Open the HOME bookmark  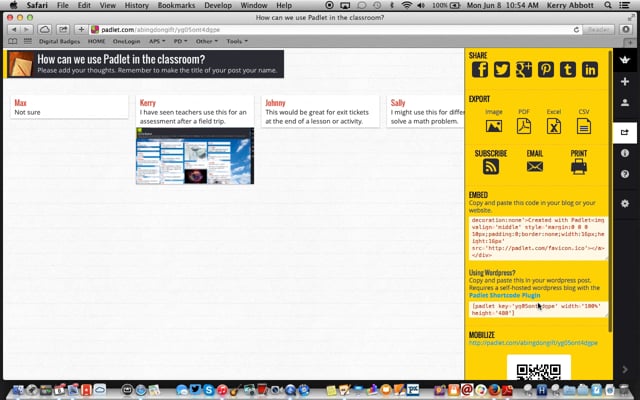pyautogui.click(x=96, y=41)
